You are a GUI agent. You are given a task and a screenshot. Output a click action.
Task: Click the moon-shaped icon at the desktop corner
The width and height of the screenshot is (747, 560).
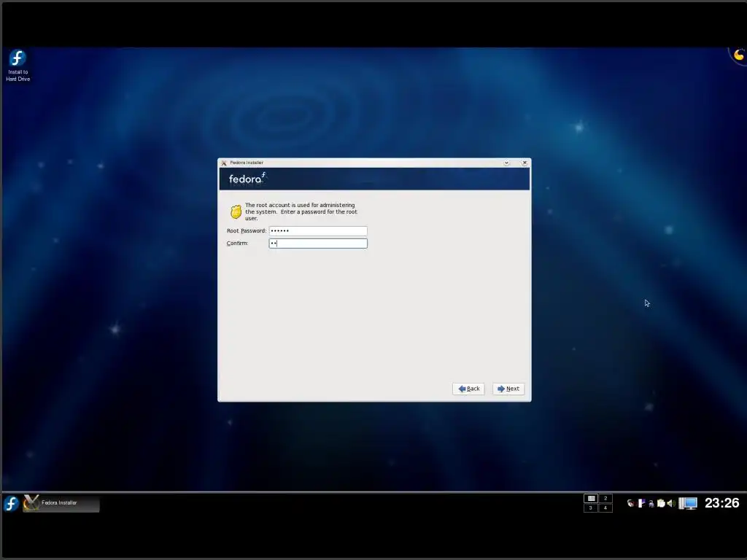pos(739,55)
